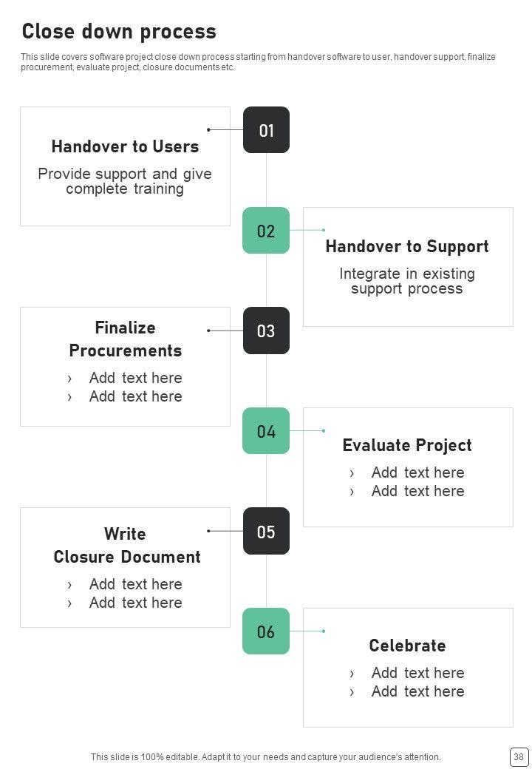The width and height of the screenshot is (532, 769).
Task: Select the green 02 step badge
Action: tap(266, 231)
